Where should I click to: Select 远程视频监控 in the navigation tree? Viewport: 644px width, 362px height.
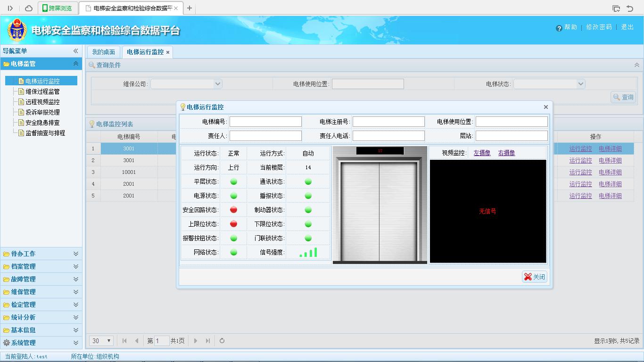pos(42,102)
